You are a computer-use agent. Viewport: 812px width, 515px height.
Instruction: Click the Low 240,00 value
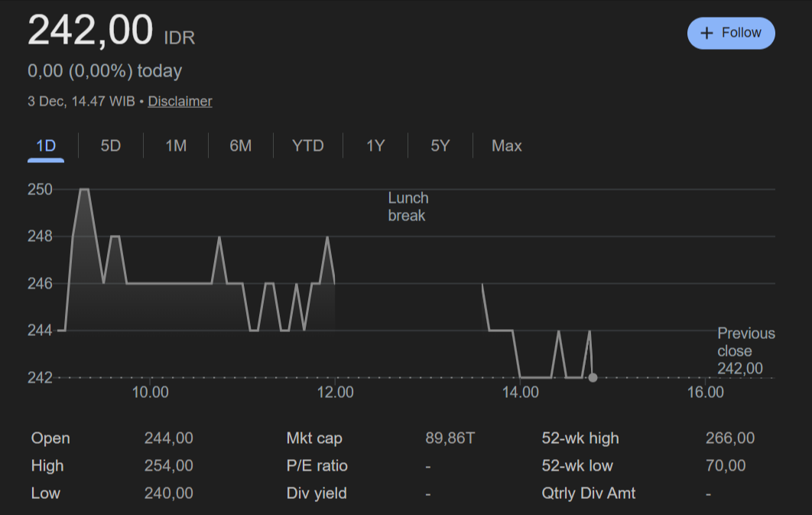point(169,493)
